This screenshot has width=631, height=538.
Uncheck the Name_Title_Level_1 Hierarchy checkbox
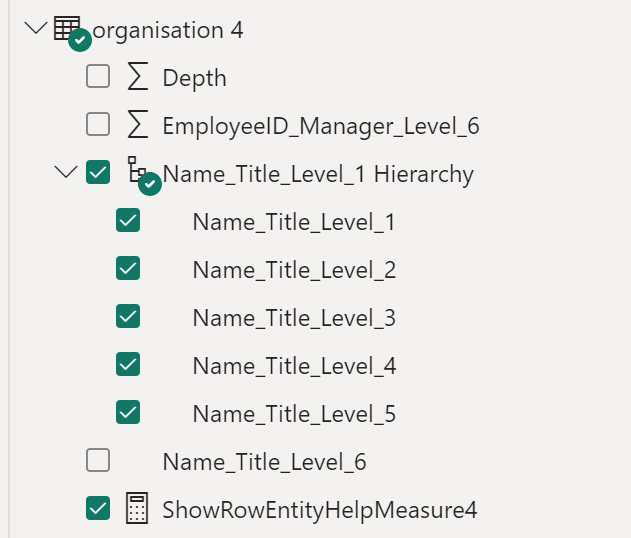point(98,173)
